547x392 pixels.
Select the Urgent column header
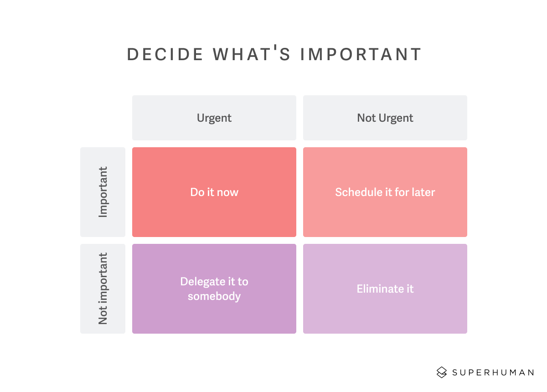[214, 118]
